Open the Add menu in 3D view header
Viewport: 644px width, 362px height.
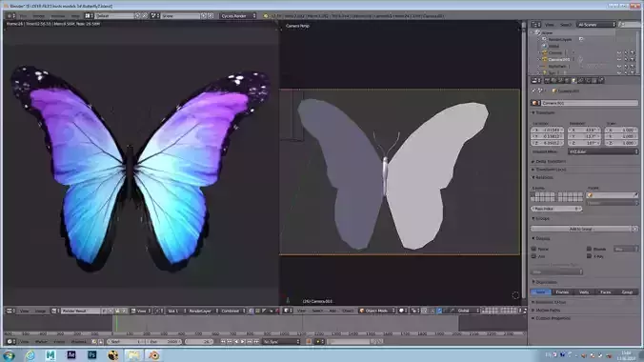click(x=332, y=311)
